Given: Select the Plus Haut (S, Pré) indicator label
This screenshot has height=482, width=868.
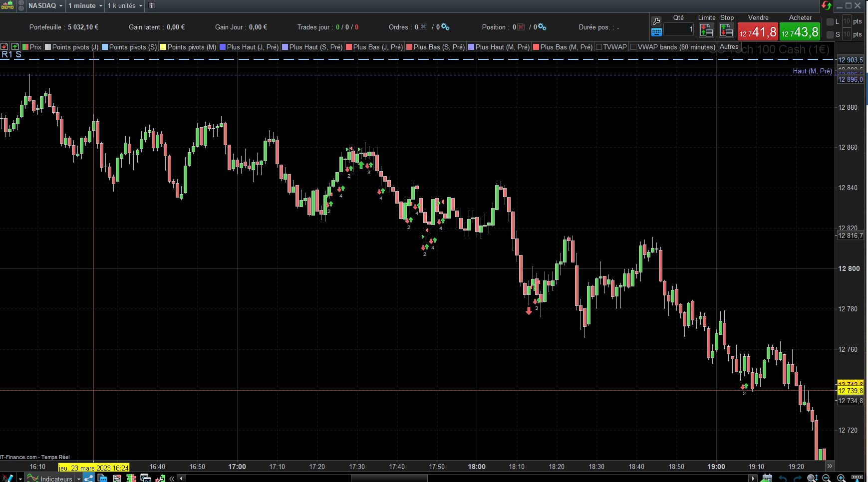Looking at the screenshot, I should pyautogui.click(x=316, y=47).
